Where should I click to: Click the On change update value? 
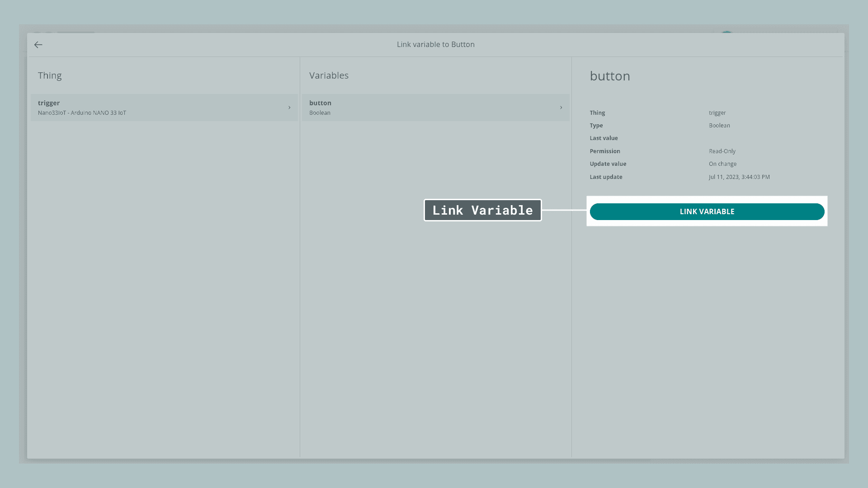coord(722,164)
